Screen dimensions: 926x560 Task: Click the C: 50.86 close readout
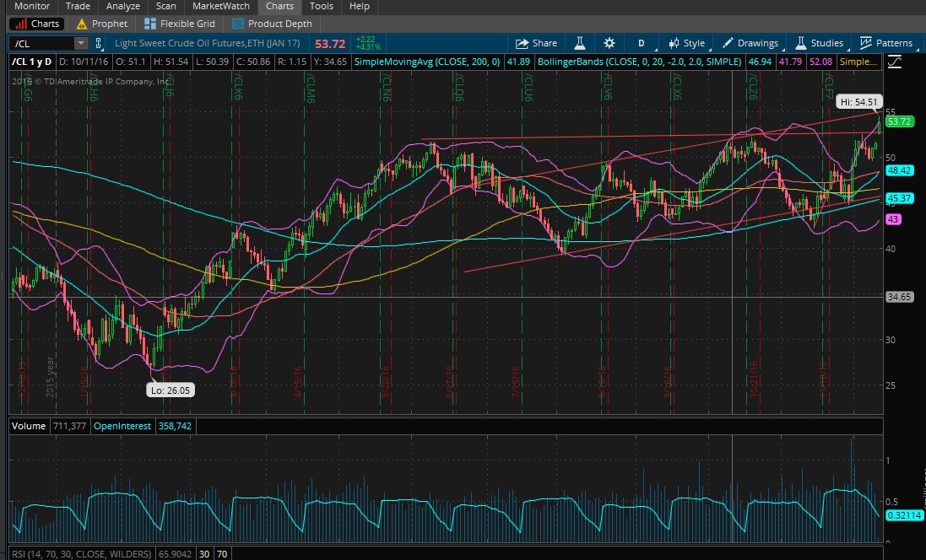click(x=253, y=62)
